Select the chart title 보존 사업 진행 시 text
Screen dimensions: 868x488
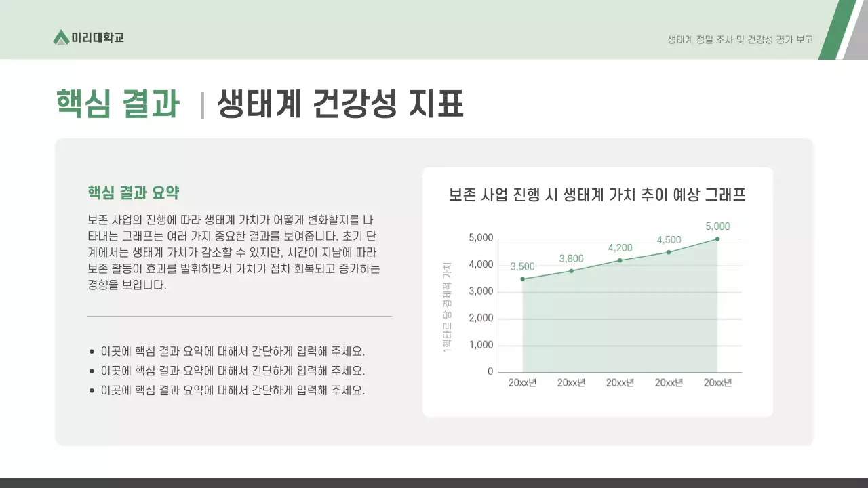597,195
